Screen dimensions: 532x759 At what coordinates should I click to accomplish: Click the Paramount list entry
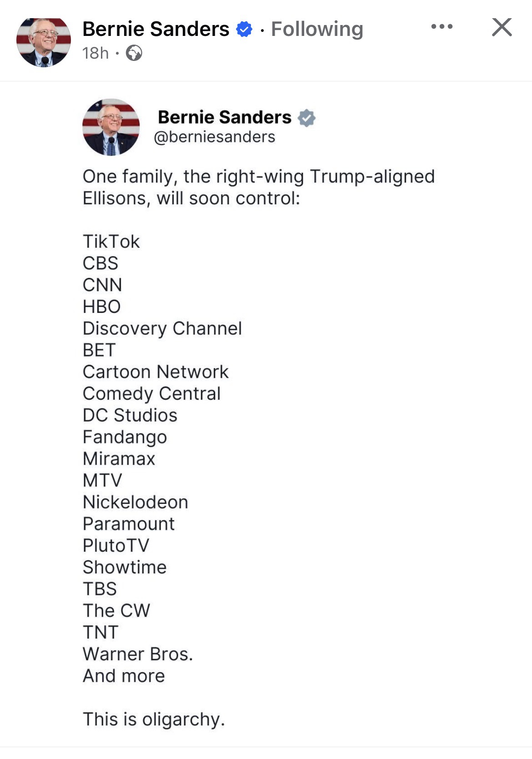point(128,524)
